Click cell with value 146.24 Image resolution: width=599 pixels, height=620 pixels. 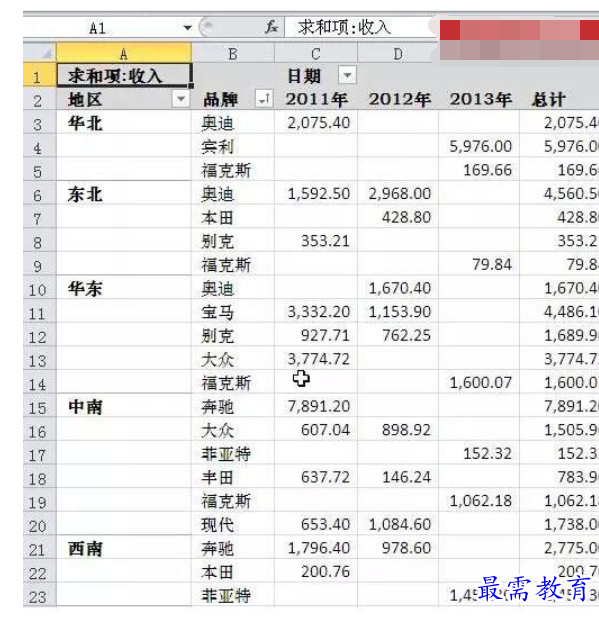(398, 477)
